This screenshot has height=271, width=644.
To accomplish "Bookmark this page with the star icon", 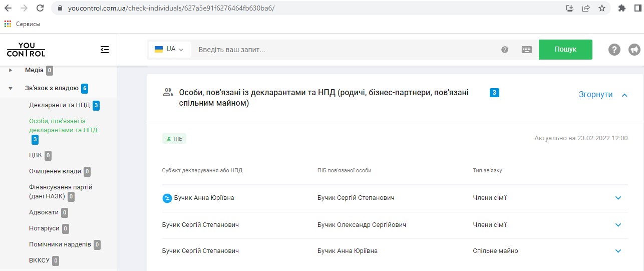I will click(602, 8).
